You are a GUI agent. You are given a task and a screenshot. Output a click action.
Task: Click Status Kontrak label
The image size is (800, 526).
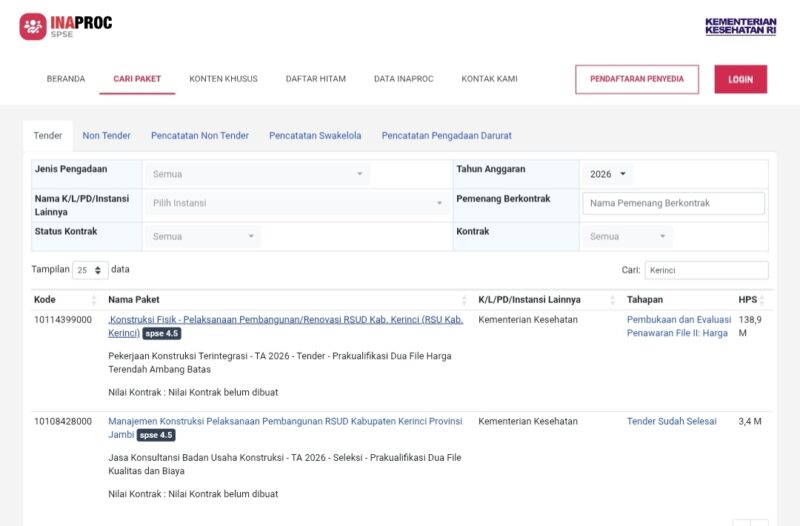(x=66, y=231)
